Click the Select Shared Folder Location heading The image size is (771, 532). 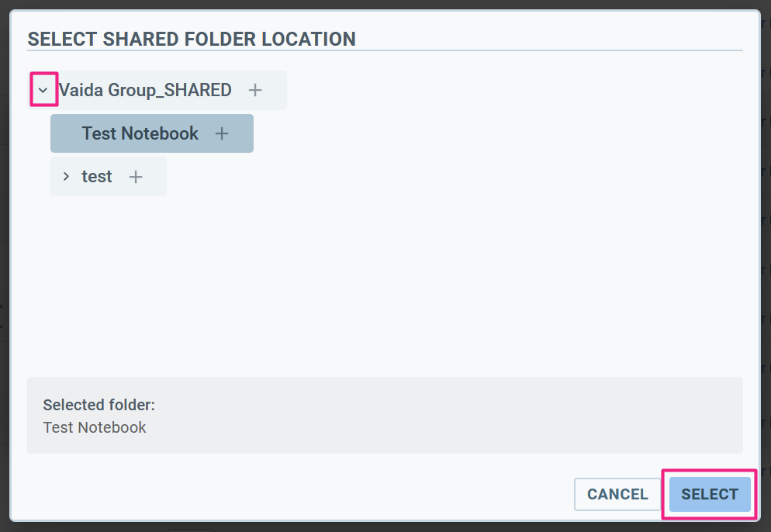pos(192,39)
